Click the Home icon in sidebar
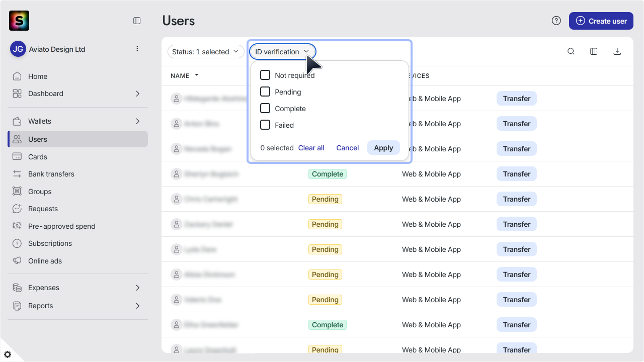Viewport: 644px width, 362px height. pyautogui.click(x=17, y=76)
